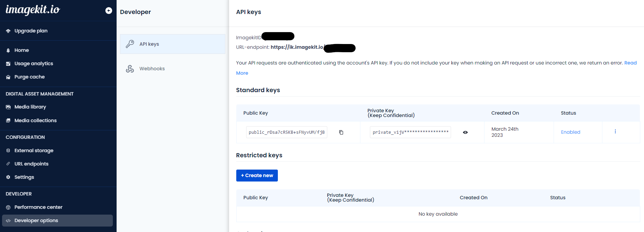Click the public key input field
644x232 pixels.
tap(287, 132)
